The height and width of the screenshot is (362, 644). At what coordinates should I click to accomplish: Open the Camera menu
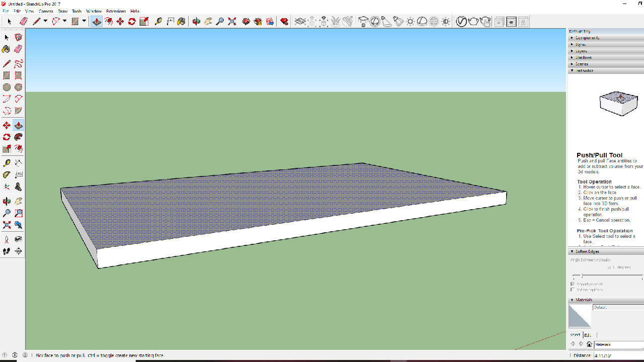(46, 11)
